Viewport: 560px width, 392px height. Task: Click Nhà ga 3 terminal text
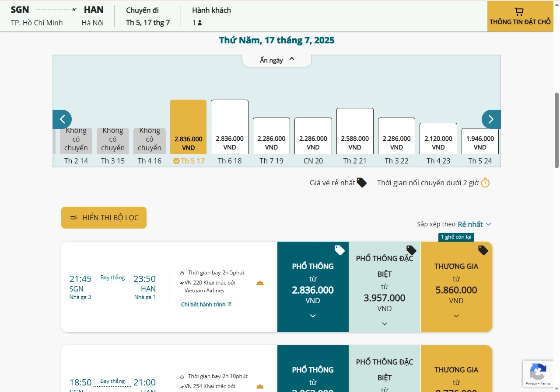[x=80, y=297]
